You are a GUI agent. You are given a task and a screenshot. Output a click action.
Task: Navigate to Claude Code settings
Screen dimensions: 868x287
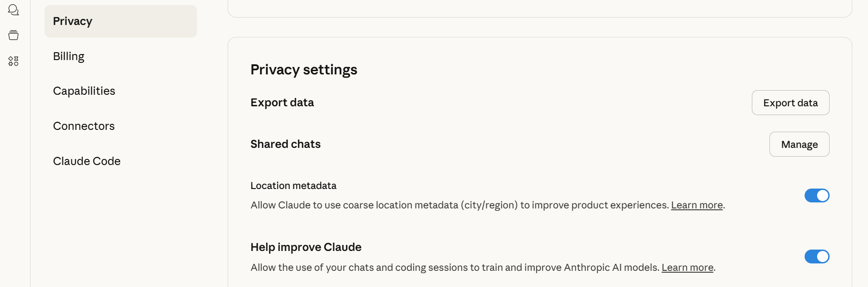click(x=87, y=161)
